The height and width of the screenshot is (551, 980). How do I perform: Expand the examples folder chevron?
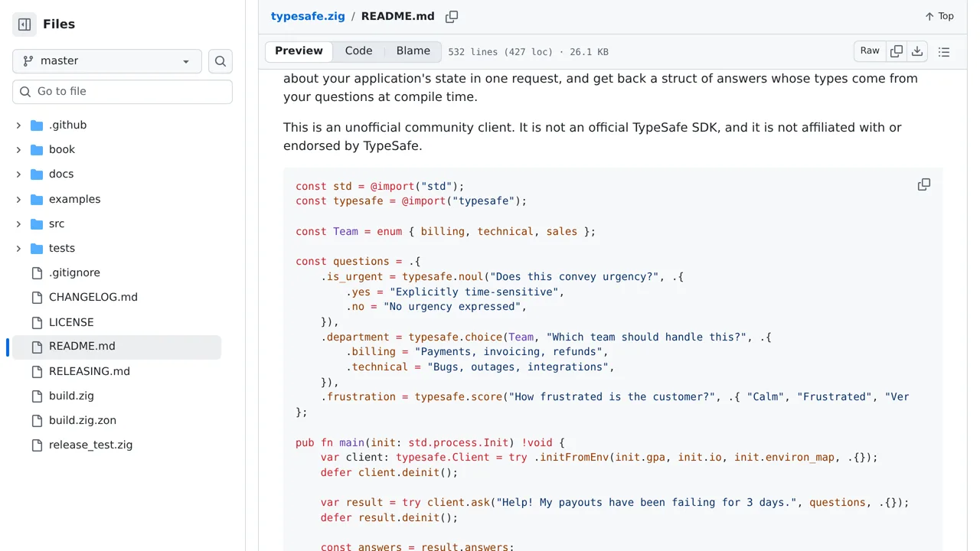pos(18,199)
